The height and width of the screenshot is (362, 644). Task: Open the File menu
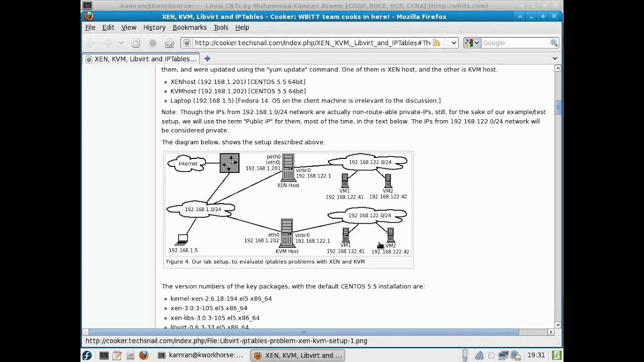point(90,28)
